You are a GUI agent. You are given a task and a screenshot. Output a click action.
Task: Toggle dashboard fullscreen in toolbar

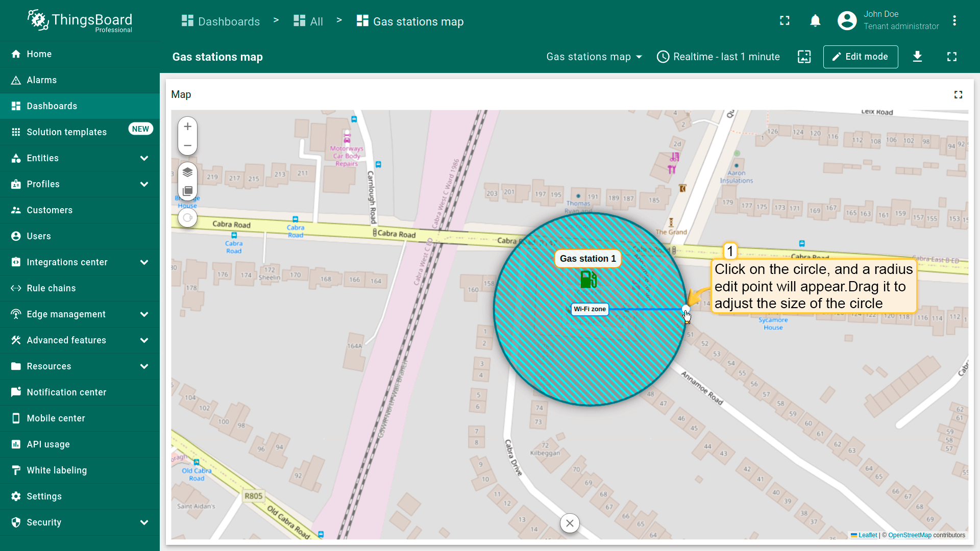point(951,57)
